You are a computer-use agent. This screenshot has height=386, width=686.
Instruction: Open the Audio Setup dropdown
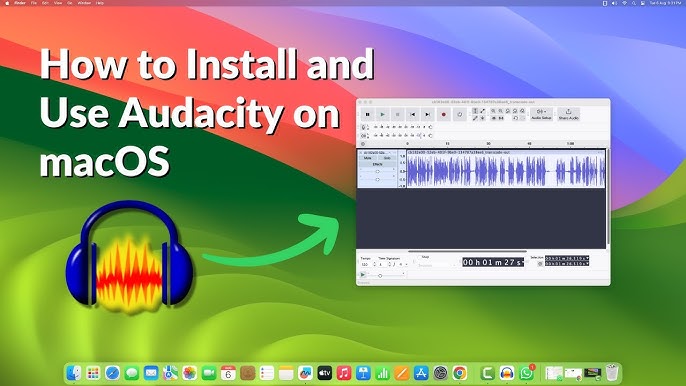click(542, 115)
